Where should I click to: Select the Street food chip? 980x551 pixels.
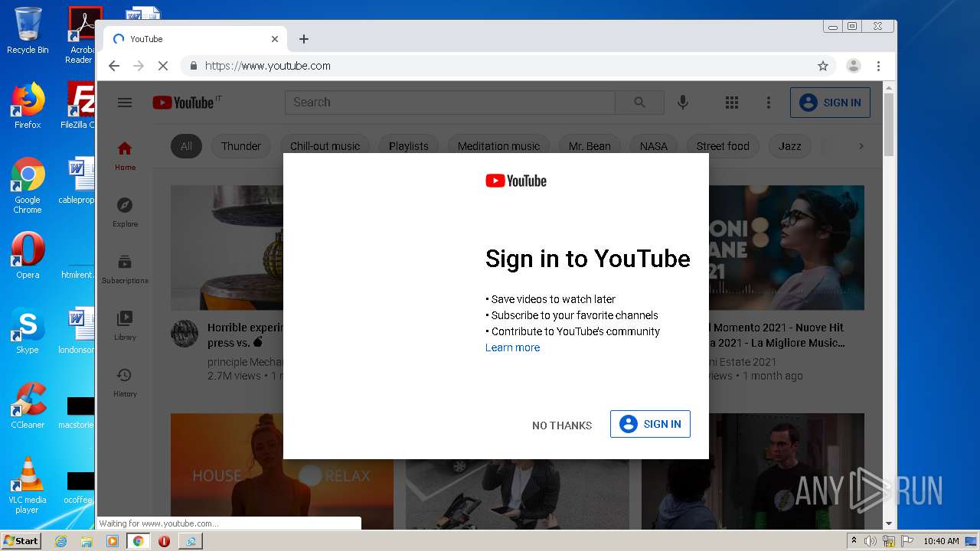tap(723, 146)
